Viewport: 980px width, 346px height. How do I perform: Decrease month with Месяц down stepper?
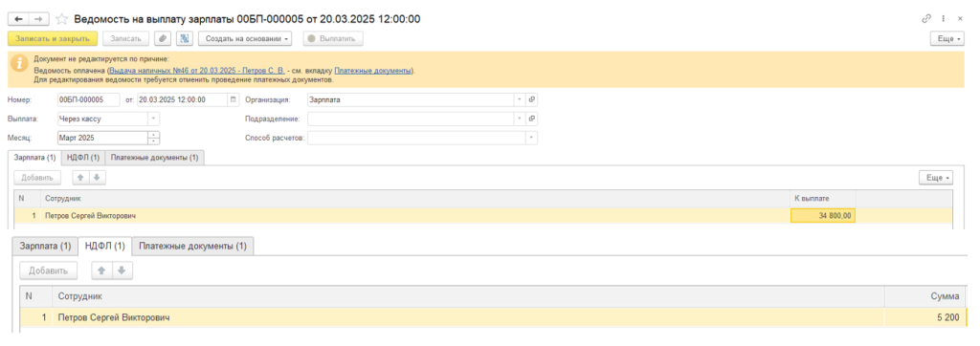click(154, 141)
